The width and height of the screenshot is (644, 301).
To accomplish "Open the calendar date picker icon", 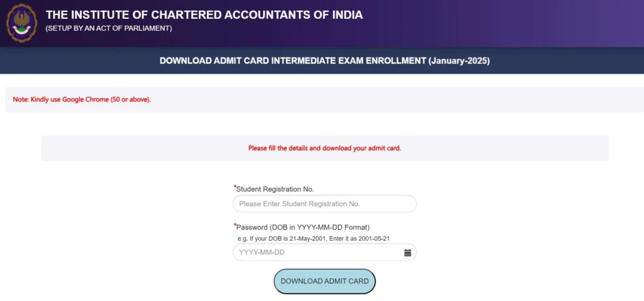I will coord(408,253).
